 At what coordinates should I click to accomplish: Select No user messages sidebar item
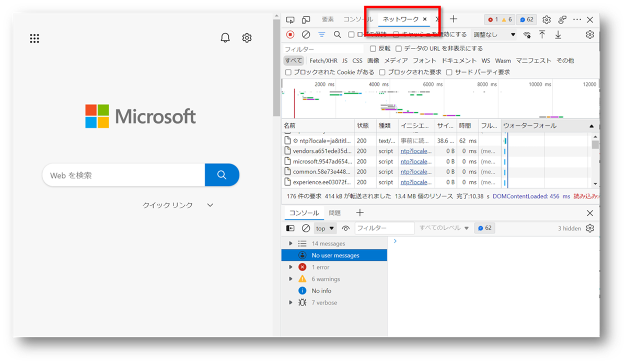(334, 255)
